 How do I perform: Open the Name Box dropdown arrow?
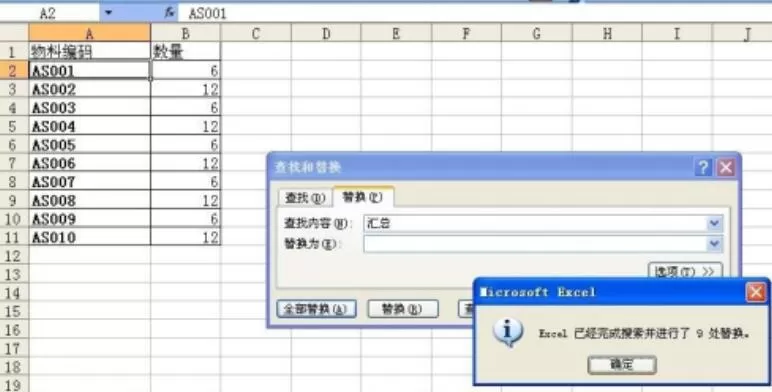(x=109, y=13)
